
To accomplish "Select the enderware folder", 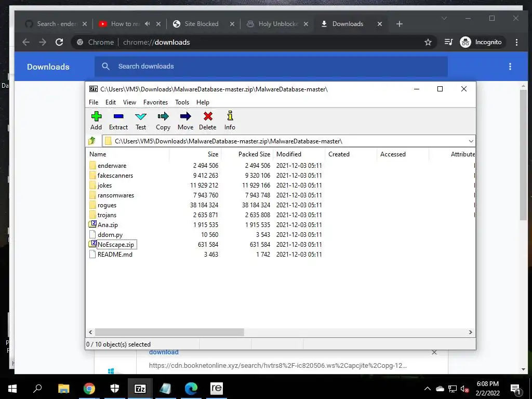I will [x=112, y=166].
